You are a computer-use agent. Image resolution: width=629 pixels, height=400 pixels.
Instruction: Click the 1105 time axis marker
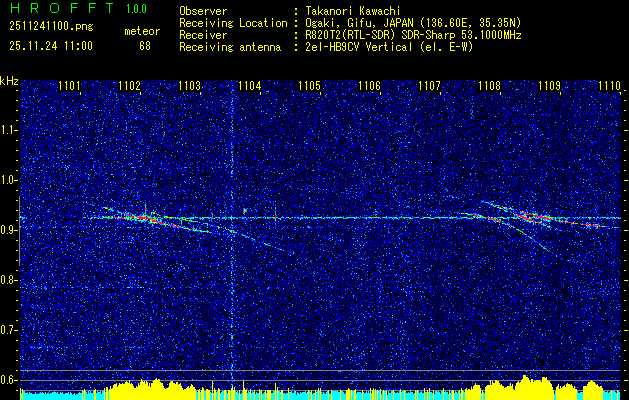pos(310,85)
